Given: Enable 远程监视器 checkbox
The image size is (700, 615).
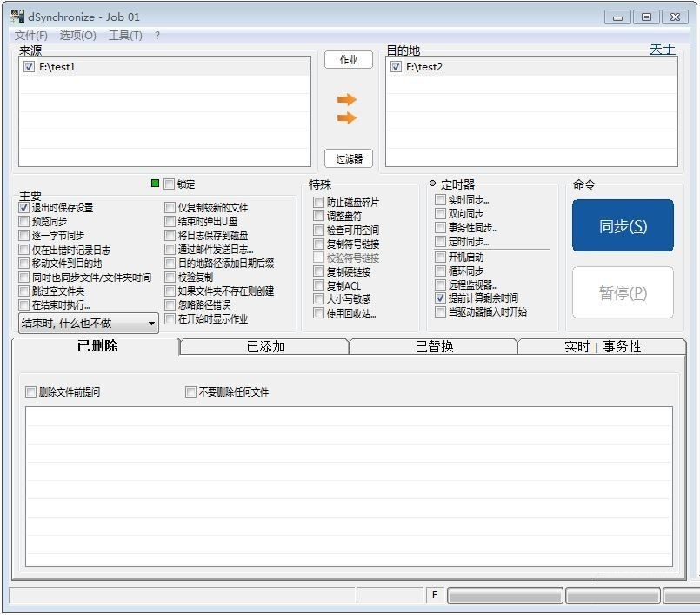Looking at the screenshot, I should 440,284.
